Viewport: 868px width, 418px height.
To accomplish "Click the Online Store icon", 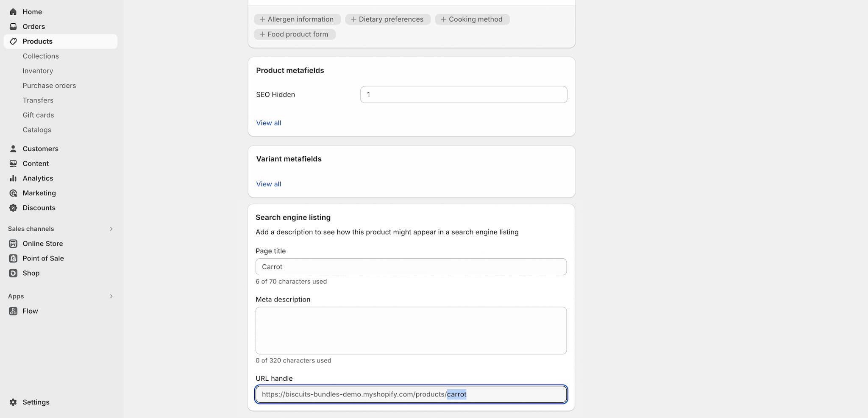I will click(x=13, y=244).
